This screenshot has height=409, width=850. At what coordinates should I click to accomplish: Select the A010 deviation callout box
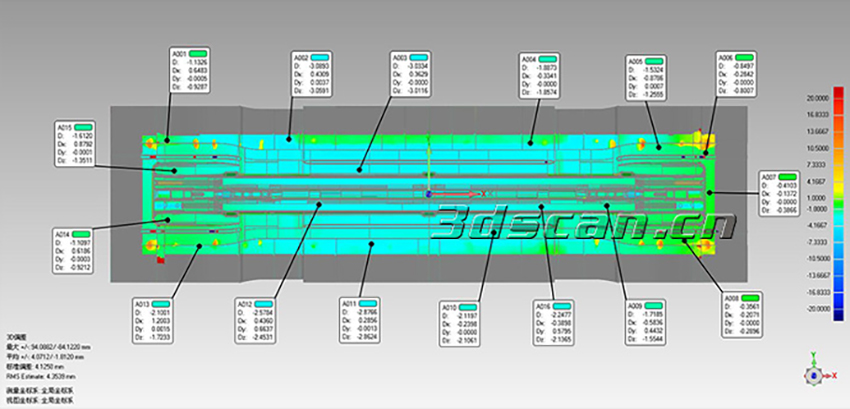(x=465, y=320)
